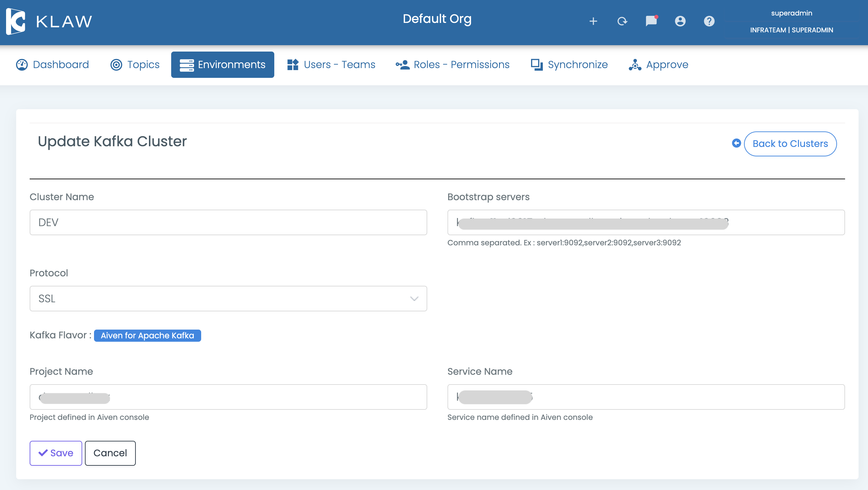Screen dimensions: 868x490
Task: Click the plus icon in header
Action: [x=593, y=21]
